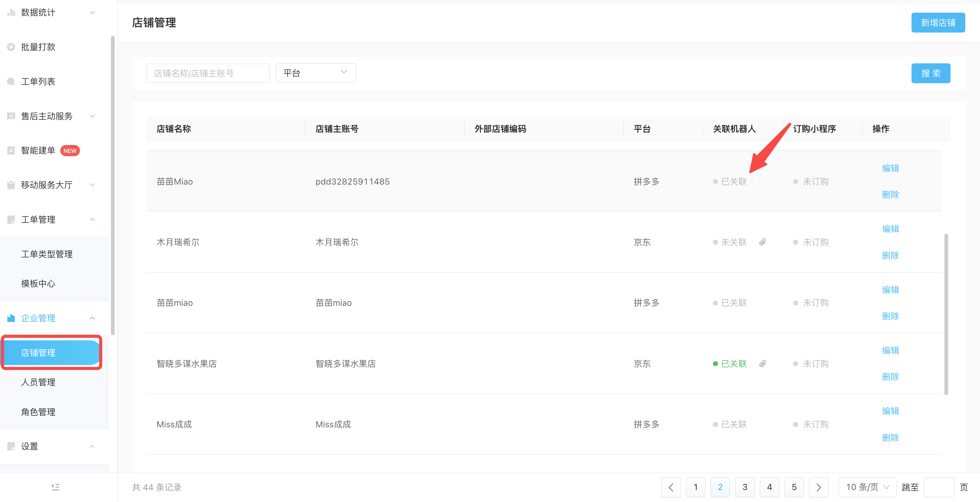Click the 订购小程序 column header
The image size is (980, 502).
click(815, 129)
